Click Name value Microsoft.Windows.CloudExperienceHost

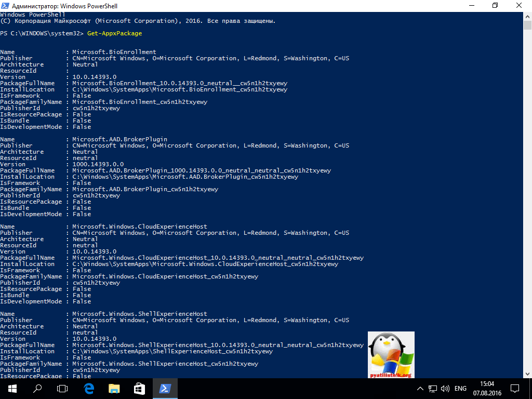(139, 227)
